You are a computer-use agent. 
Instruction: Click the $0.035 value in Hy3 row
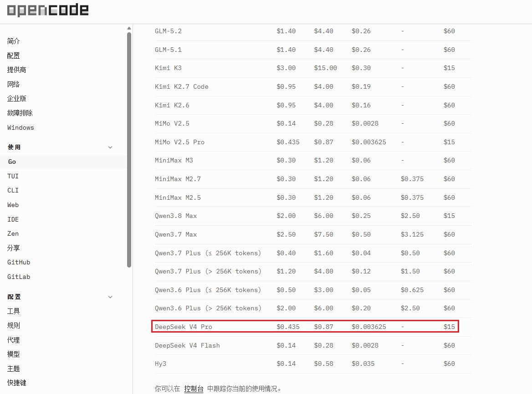(363, 364)
